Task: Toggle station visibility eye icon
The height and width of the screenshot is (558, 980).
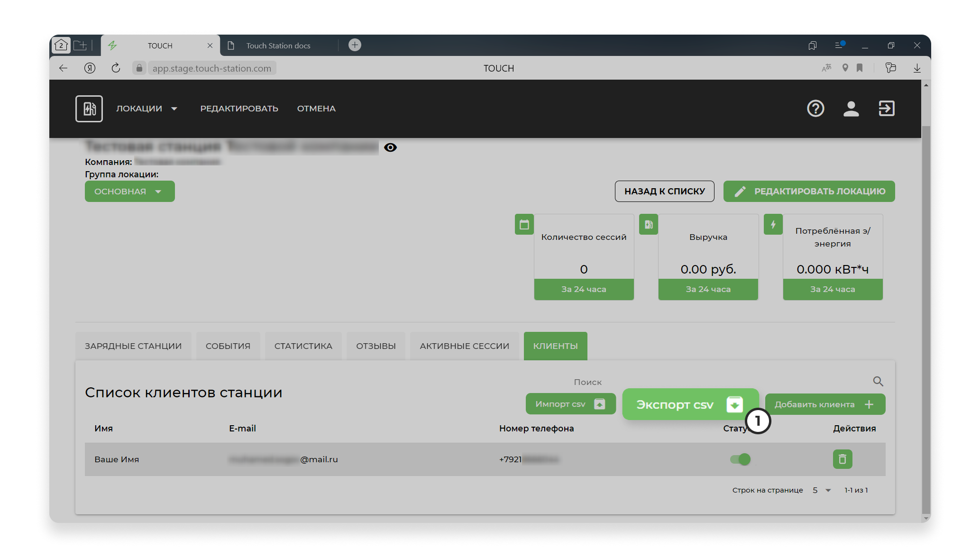Action: (x=390, y=147)
